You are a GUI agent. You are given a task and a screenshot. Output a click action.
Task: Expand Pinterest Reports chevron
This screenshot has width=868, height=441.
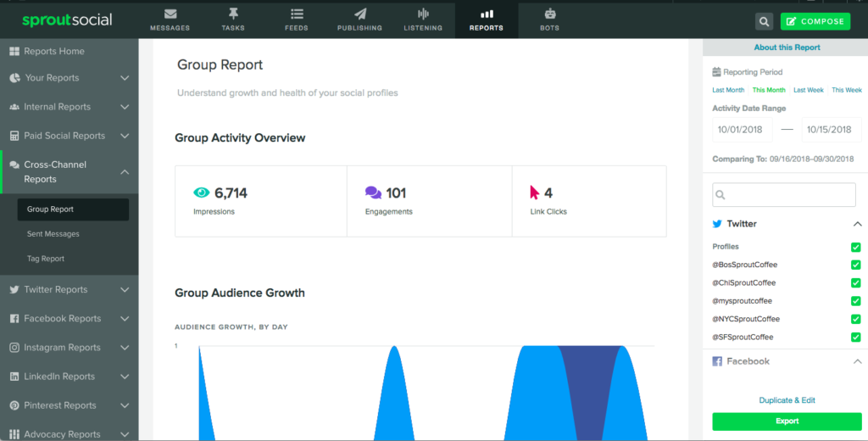pos(125,405)
